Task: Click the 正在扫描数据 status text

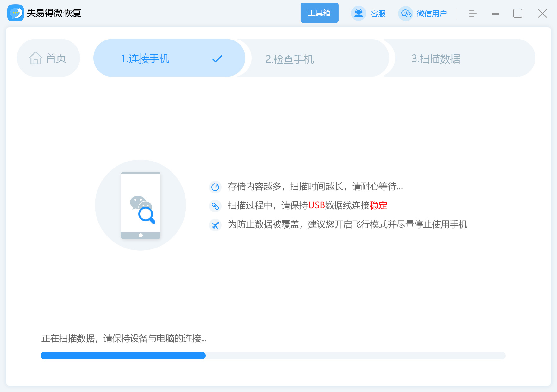Action: [123, 339]
